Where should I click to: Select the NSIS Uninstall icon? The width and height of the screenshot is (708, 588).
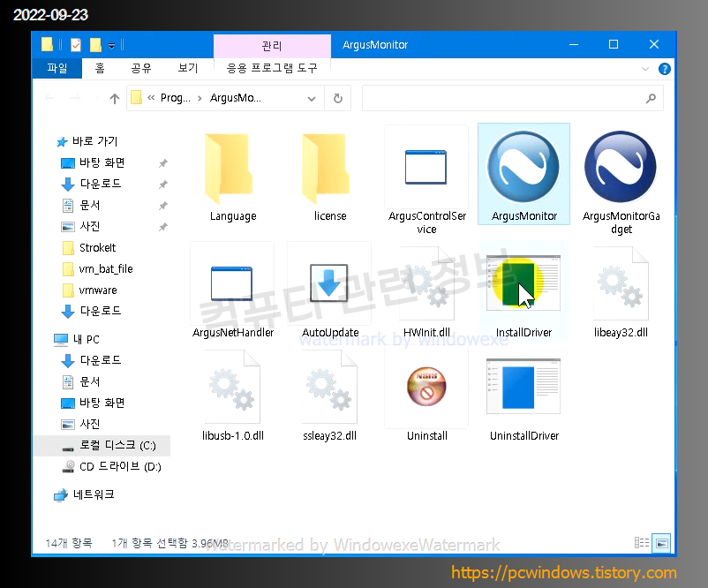click(x=426, y=387)
